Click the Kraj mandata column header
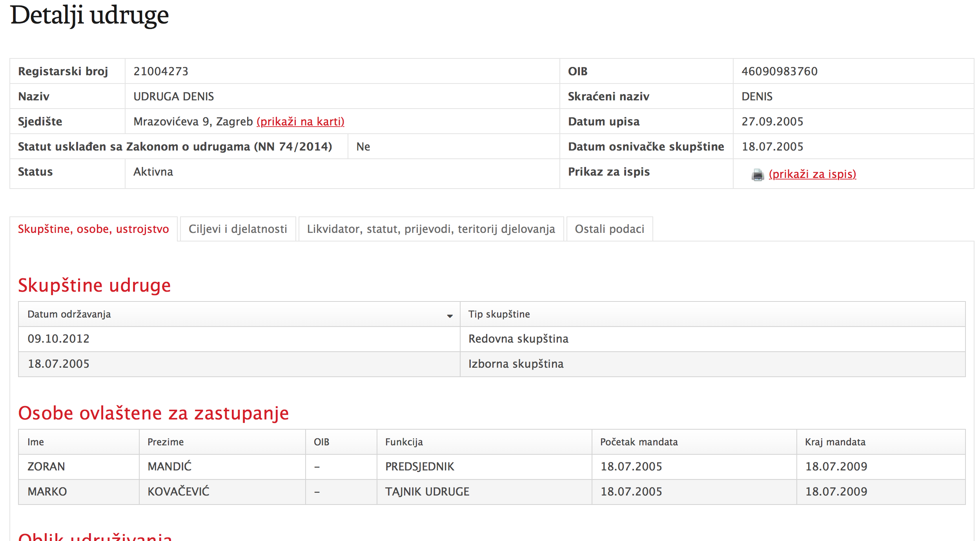This screenshot has height=541, width=980. pos(835,442)
